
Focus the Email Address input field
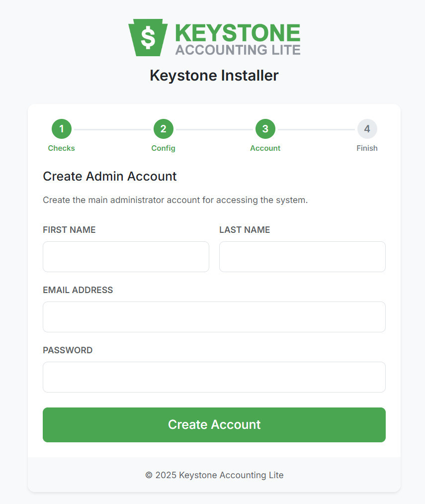(x=214, y=317)
